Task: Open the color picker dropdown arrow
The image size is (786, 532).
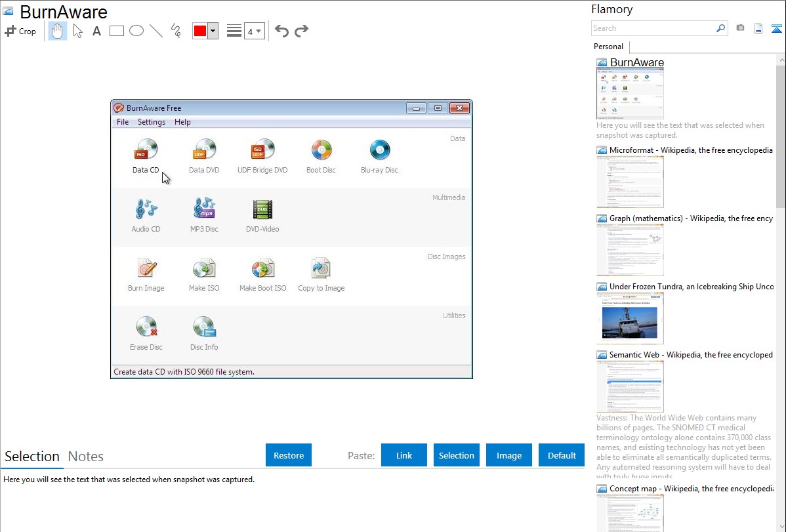Action: (x=213, y=31)
